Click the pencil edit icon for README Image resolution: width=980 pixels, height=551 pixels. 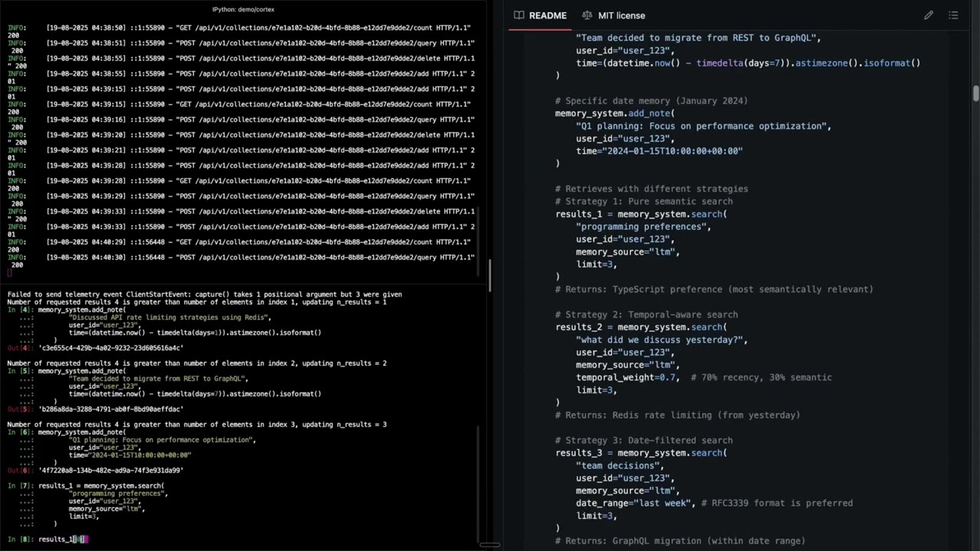click(x=928, y=15)
